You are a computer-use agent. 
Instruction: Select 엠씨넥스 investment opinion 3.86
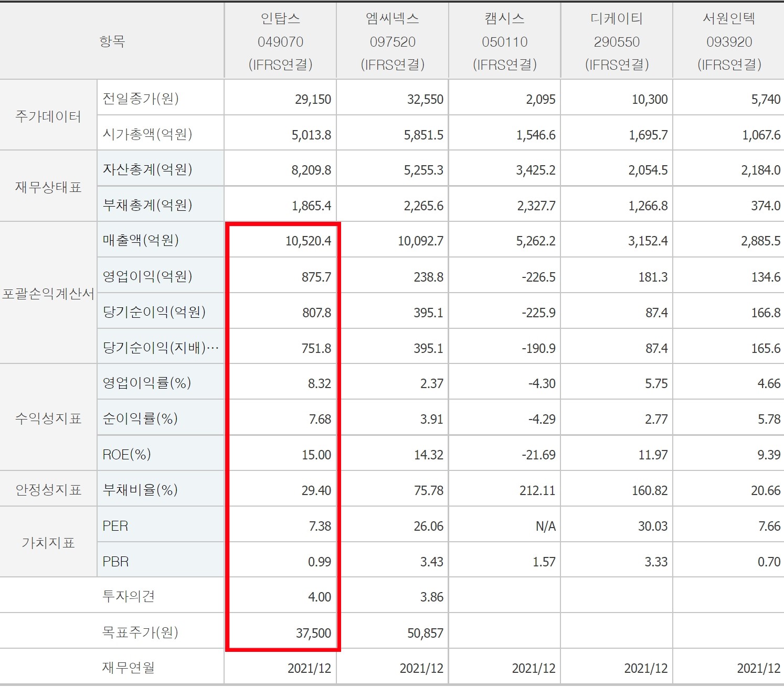432,597
